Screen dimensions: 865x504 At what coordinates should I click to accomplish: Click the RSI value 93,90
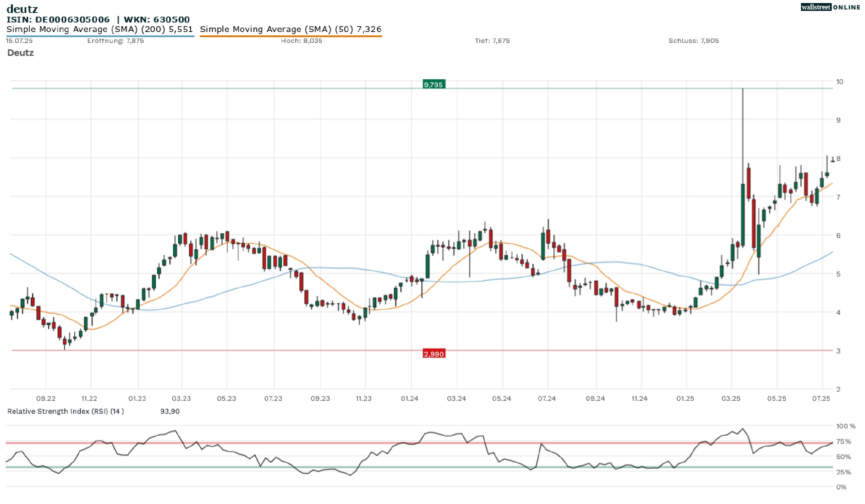[x=170, y=411]
